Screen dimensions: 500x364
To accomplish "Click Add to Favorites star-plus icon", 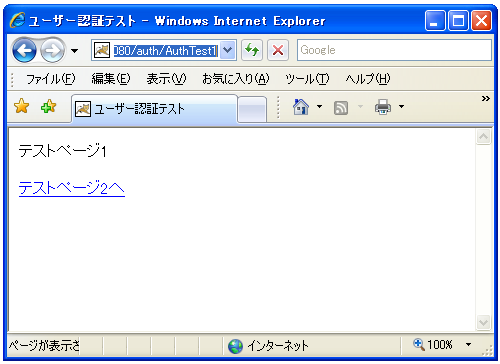I will [48, 106].
